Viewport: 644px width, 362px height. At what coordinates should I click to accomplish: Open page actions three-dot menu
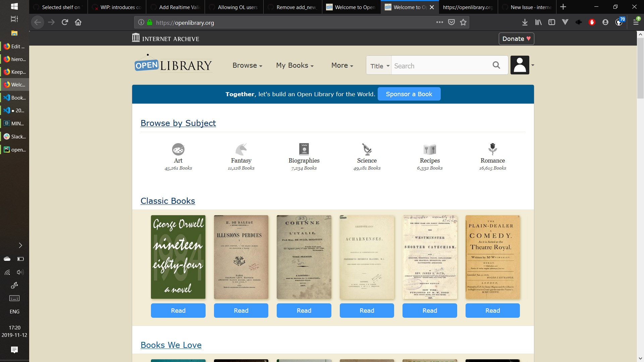pos(440,22)
